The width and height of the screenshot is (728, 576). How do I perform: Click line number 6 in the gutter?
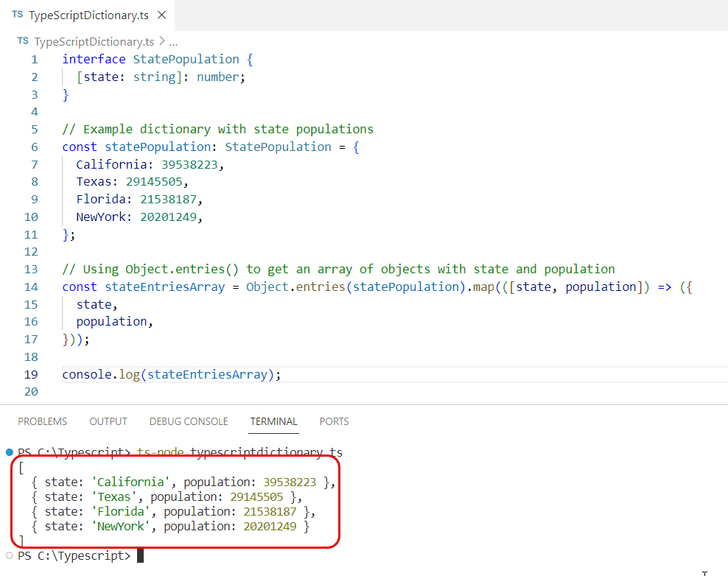coord(35,147)
